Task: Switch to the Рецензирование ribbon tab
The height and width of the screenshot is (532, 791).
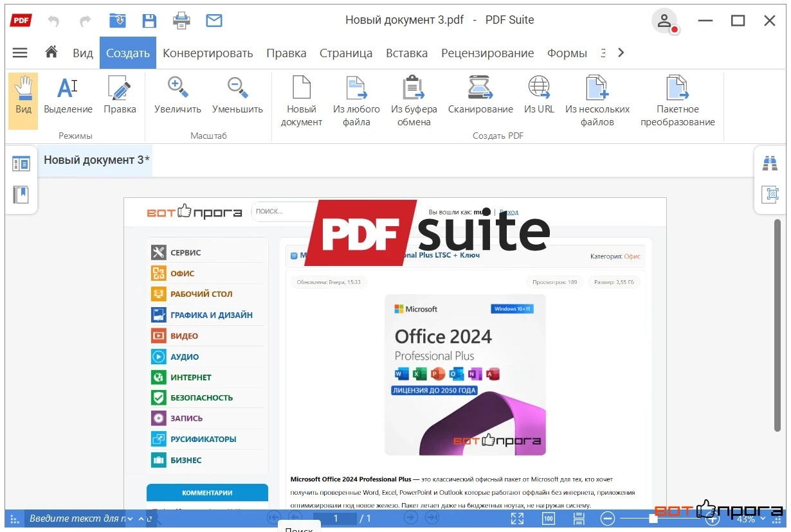Action: point(487,53)
